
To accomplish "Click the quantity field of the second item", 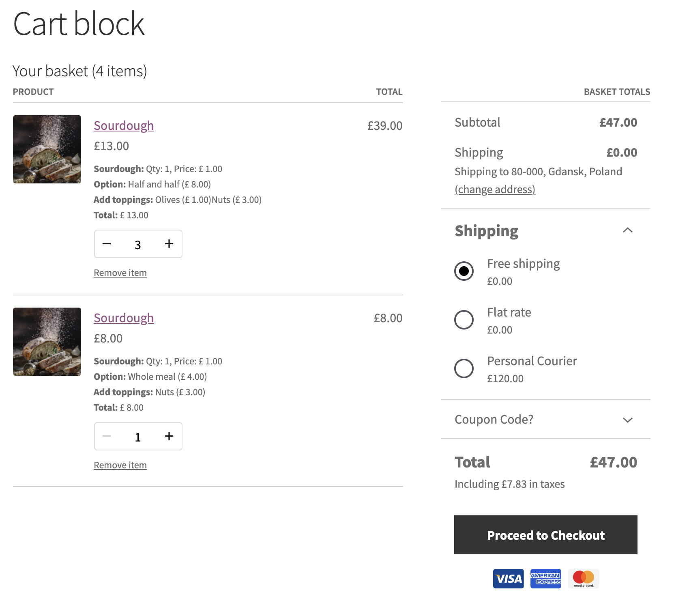I will [138, 436].
